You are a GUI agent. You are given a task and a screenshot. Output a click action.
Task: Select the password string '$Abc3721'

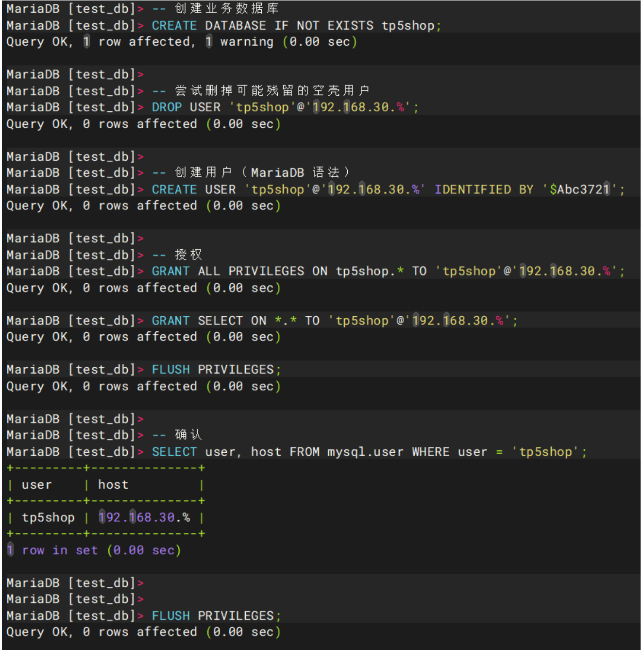[x=579, y=189]
